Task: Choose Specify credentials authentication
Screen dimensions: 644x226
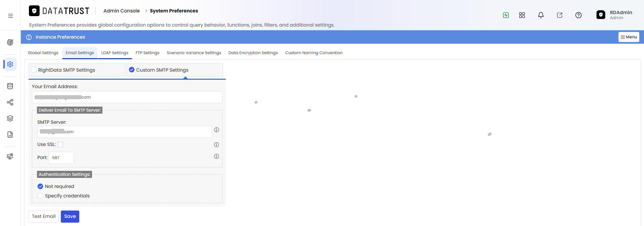Action: click(40, 196)
